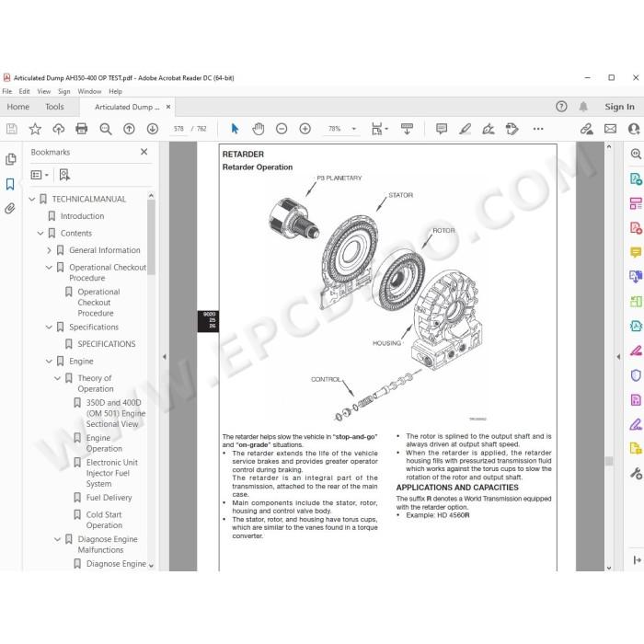Open the File menu
This screenshot has height=644, width=644.
click(7, 92)
